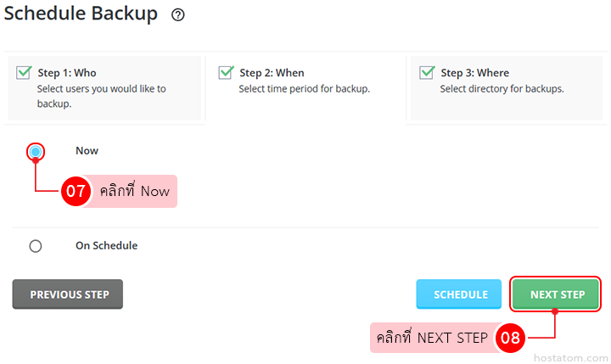Viewport: 611px width, 364px height.
Task: Click the red 08 step badge
Action: (x=510, y=338)
